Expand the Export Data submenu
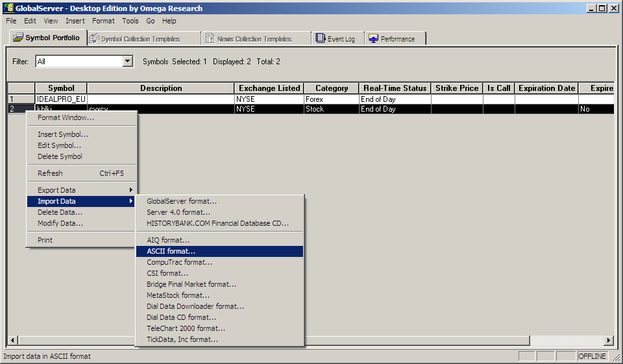This screenshot has width=623, height=364. tap(82, 190)
